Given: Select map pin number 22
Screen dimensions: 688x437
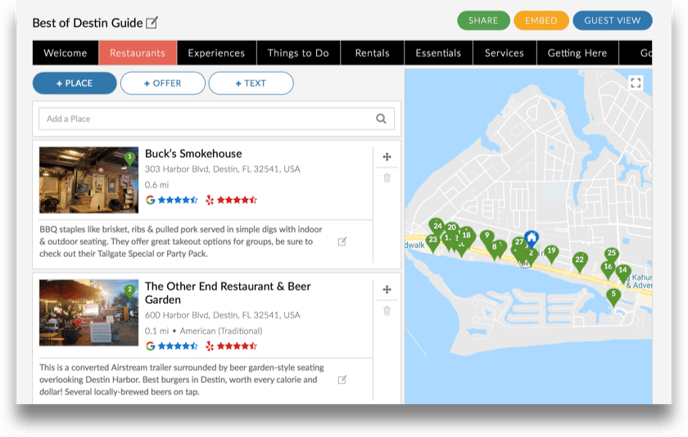Looking at the screenshot, I should (x=580, y=260).
